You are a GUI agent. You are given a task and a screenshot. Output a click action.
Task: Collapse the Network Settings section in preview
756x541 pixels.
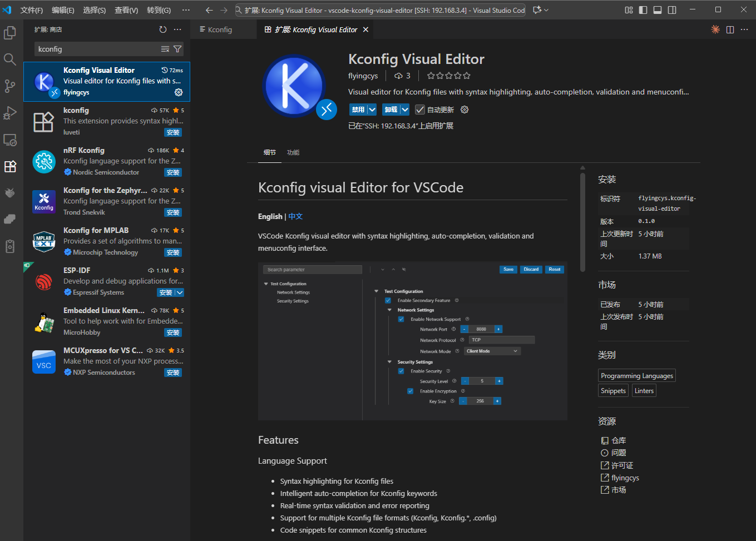click(x=389, y=310)
